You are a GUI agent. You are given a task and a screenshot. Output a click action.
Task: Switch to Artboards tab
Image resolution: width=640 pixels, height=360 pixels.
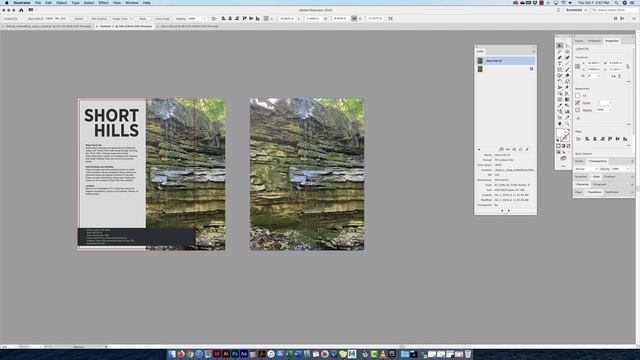point(594,41)
